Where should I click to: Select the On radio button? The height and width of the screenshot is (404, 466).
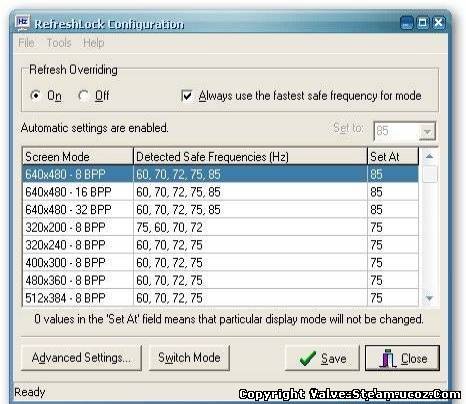[35, 96]
